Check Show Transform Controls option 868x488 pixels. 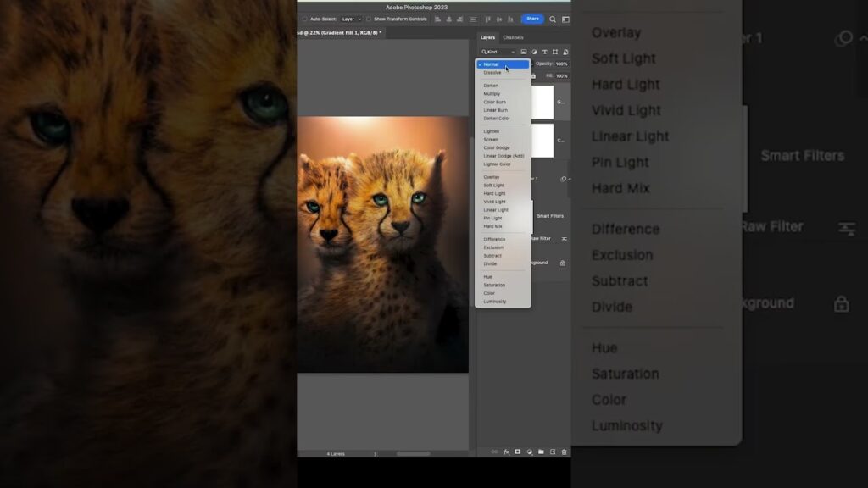(x=369, y=19)
